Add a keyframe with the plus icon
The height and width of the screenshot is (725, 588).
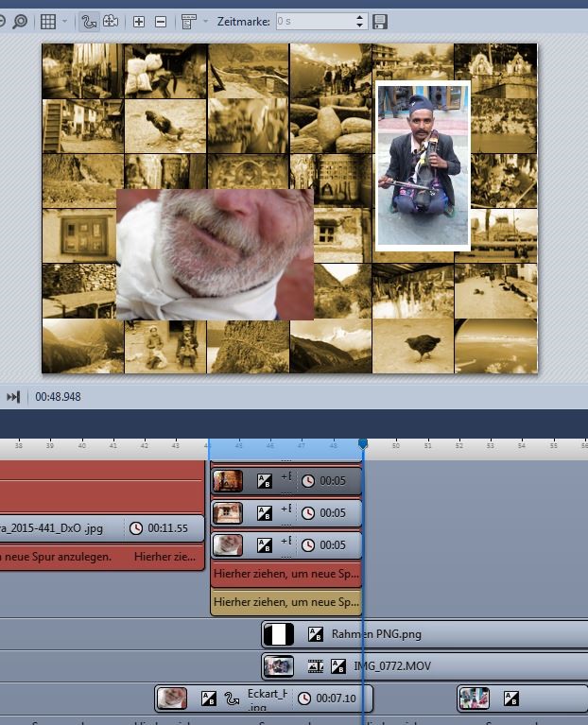click(x=139, y=21)
